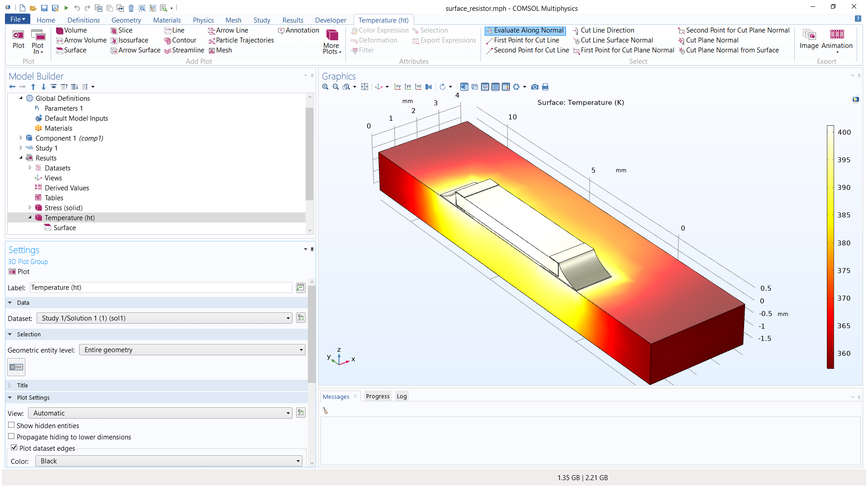
Task: Open the Save As toolbar icon
Action: (55, 8)
